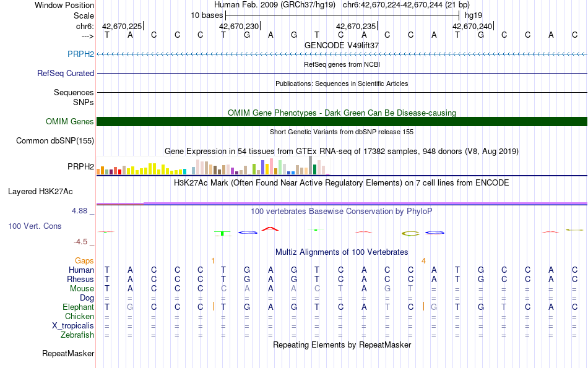The image size is (588, 368).
Task: Click the Multiz Alignments of 100 Vertebrates title
Action: (342, 252)
